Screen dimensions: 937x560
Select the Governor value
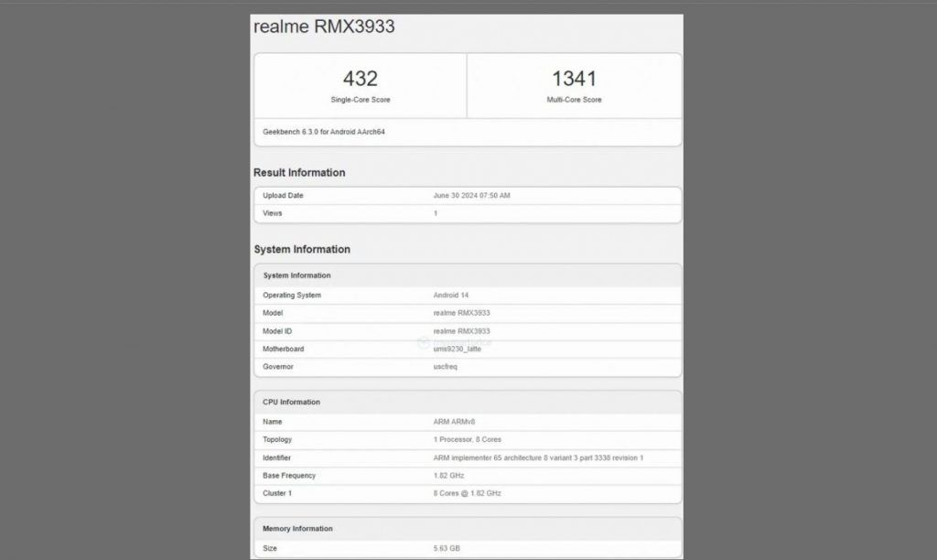(446, 367)
